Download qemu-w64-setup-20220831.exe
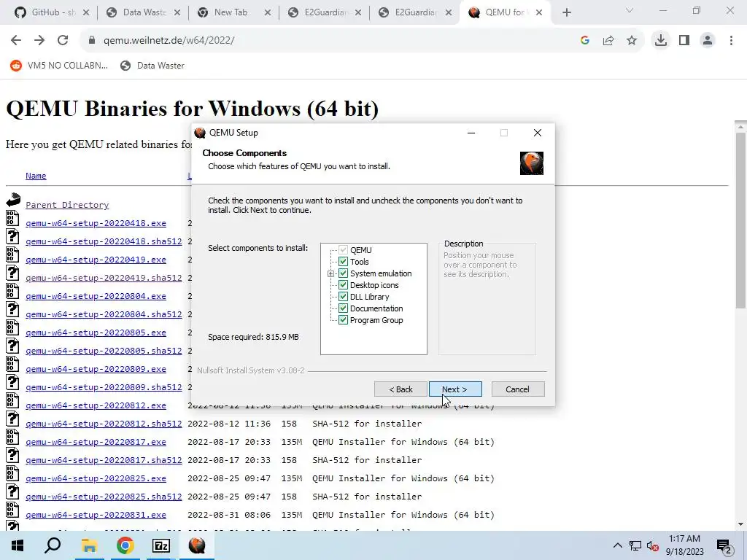The width and height of the screenshot is (747, 560). click(x=96, y=515)
